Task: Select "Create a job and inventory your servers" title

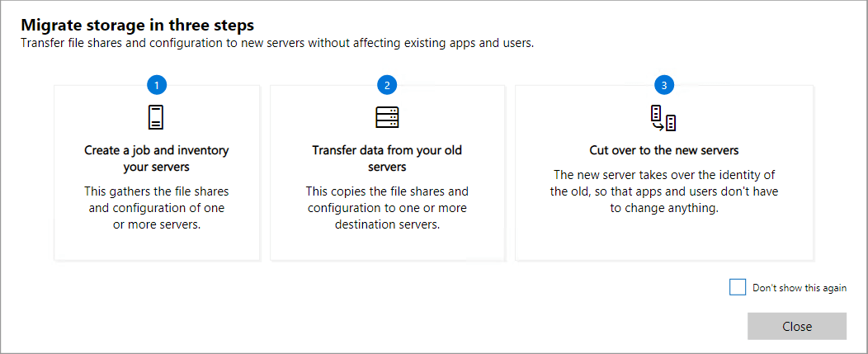Action: pos(157,158)
